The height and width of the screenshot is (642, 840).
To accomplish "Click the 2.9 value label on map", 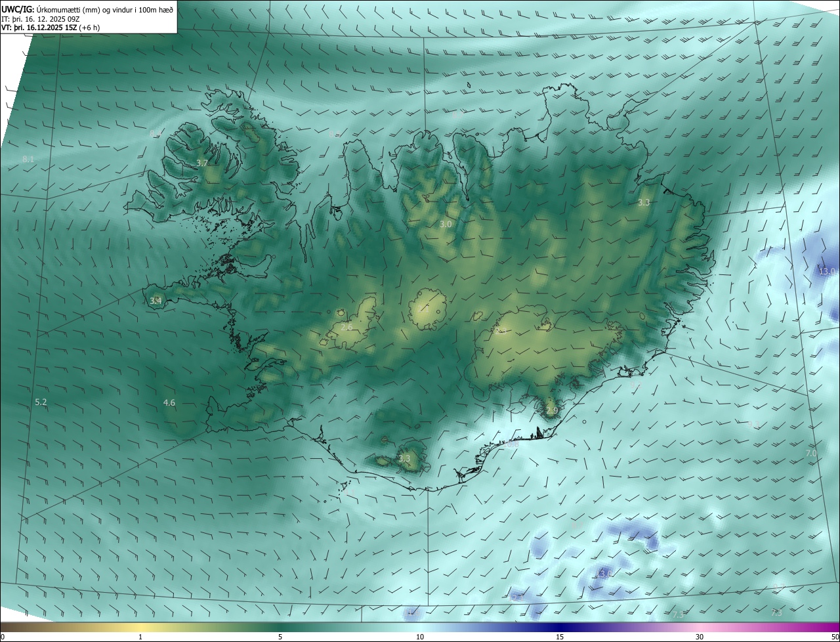I will (x=552, y=411).
